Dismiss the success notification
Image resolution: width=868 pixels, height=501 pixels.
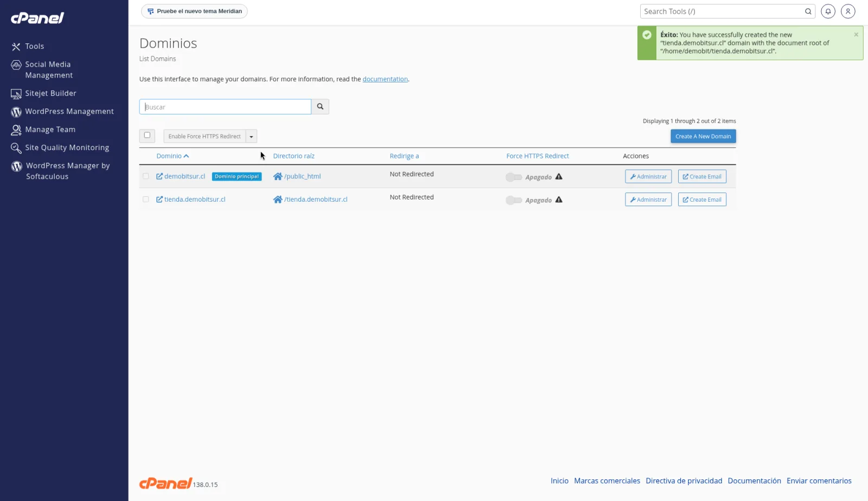click(x=856, y=35)
